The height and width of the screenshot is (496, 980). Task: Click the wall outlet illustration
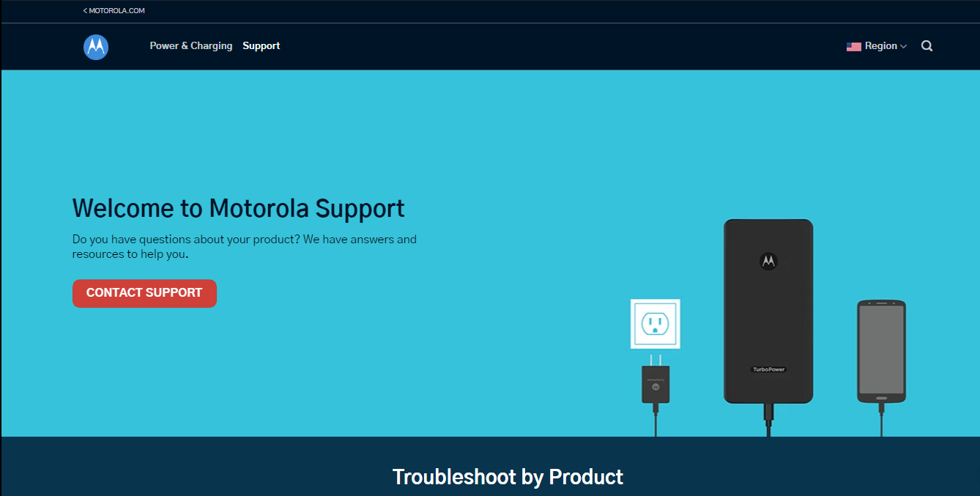tap(655, 324)
